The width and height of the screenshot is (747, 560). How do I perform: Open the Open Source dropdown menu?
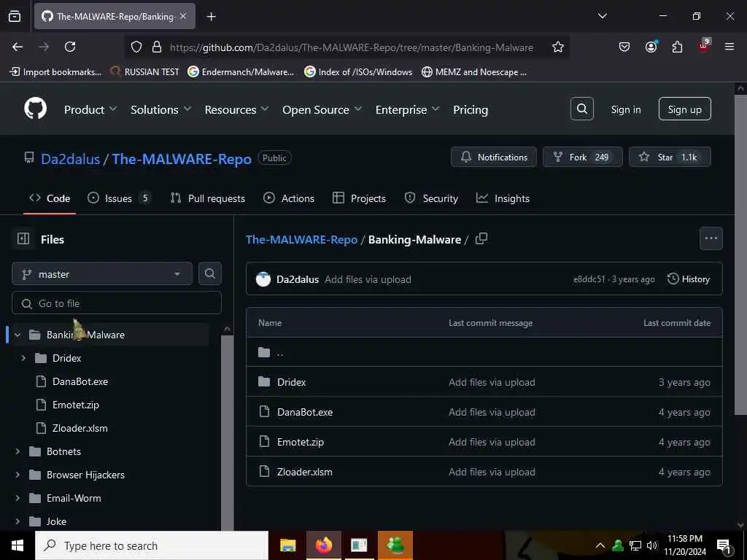coord(322,109)
